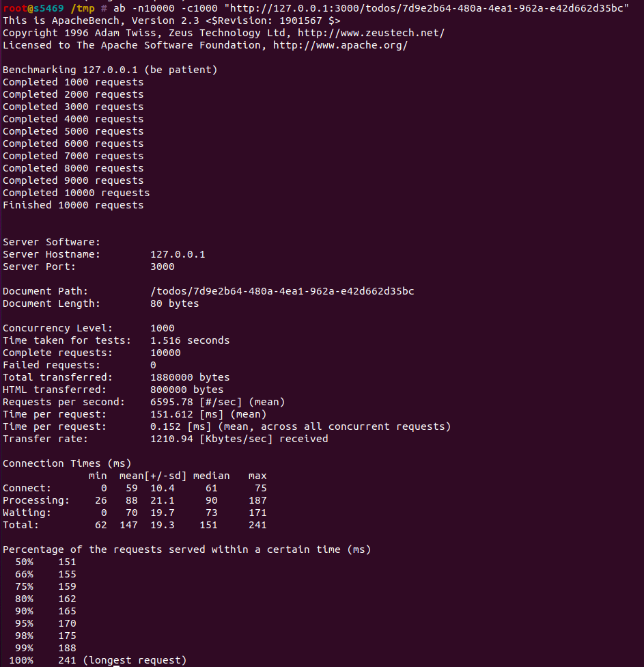The width and height of the screenshot is (644, 667).
Task: Click the Document Length value "80 bytes"
Action: click(x=174, y=303)
